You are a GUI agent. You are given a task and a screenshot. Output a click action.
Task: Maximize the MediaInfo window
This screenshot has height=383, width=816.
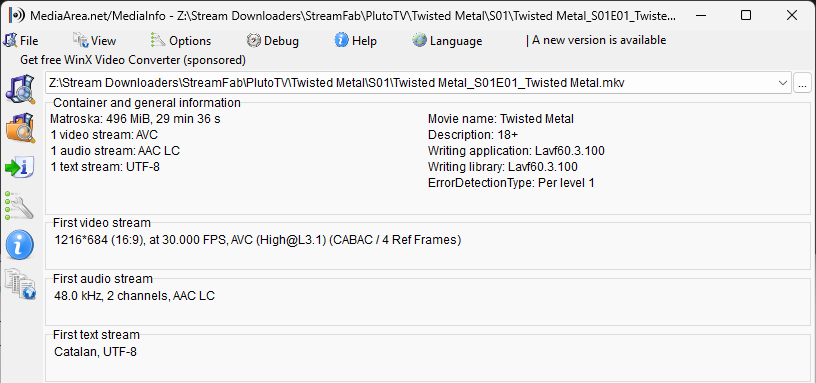point(746,15)
